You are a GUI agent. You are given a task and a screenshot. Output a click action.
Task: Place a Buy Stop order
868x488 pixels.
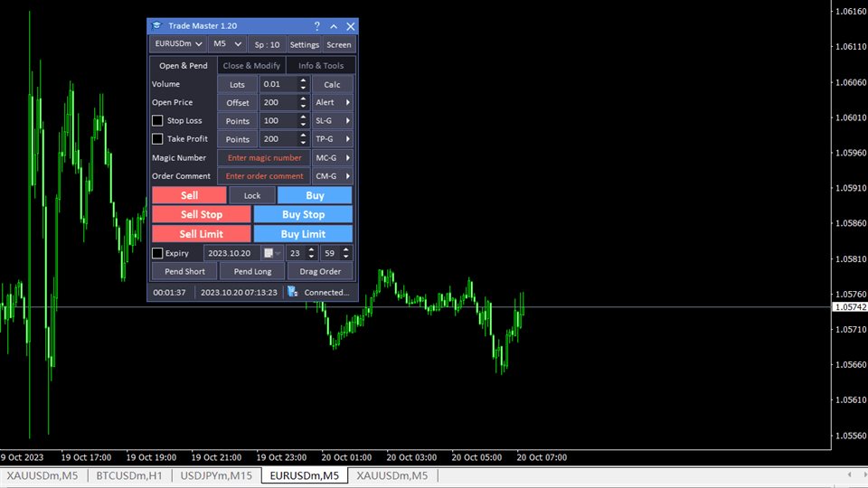(303, 215)
